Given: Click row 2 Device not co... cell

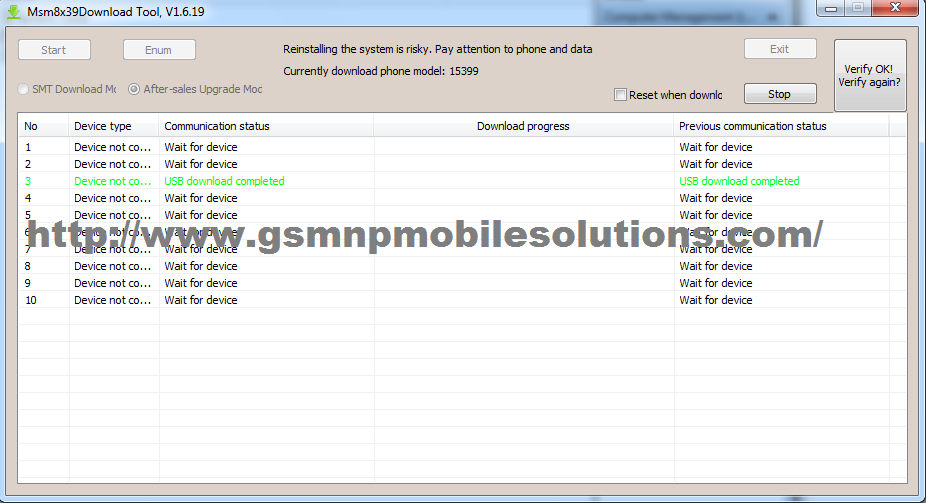Looking at the screenshot, I should pyautogui.click(x=112, y=164).
